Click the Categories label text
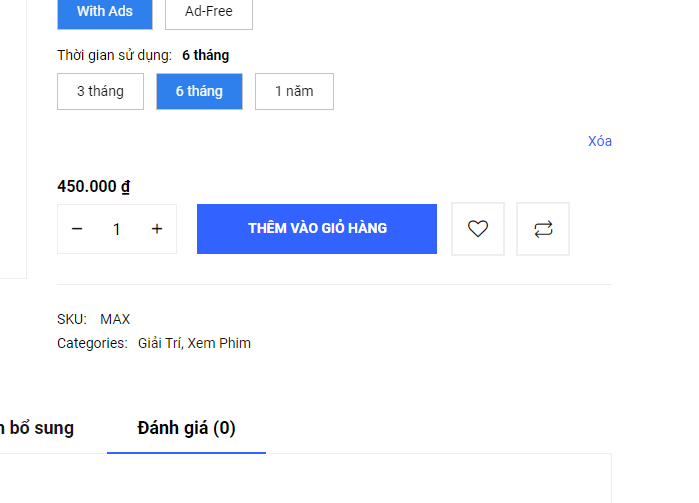The image size is (699, 503). tap(92, 343)
